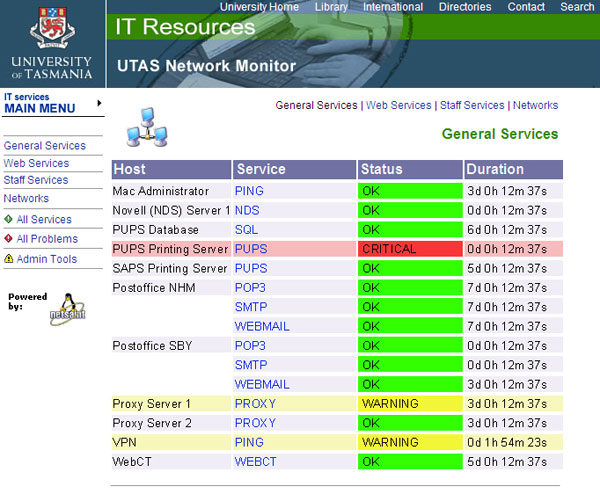Open General Services in the sidebar
600x494 pixels.
[x=45, y=146]
